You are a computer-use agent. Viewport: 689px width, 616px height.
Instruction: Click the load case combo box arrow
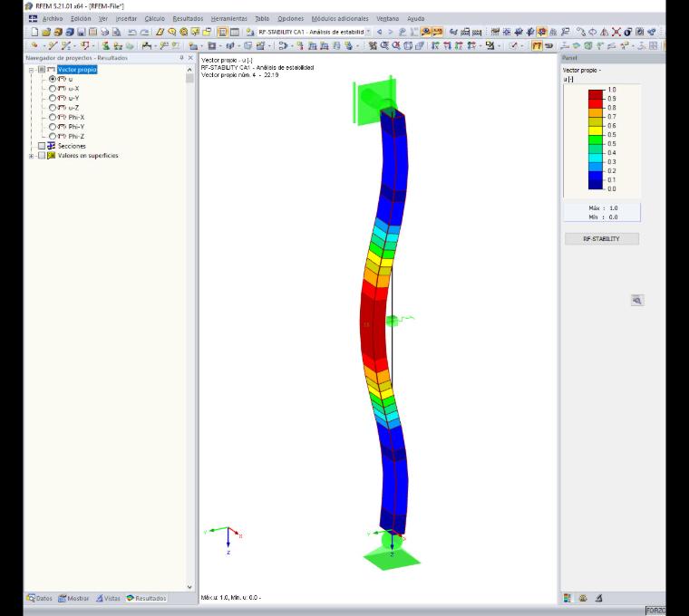point(368,32)
